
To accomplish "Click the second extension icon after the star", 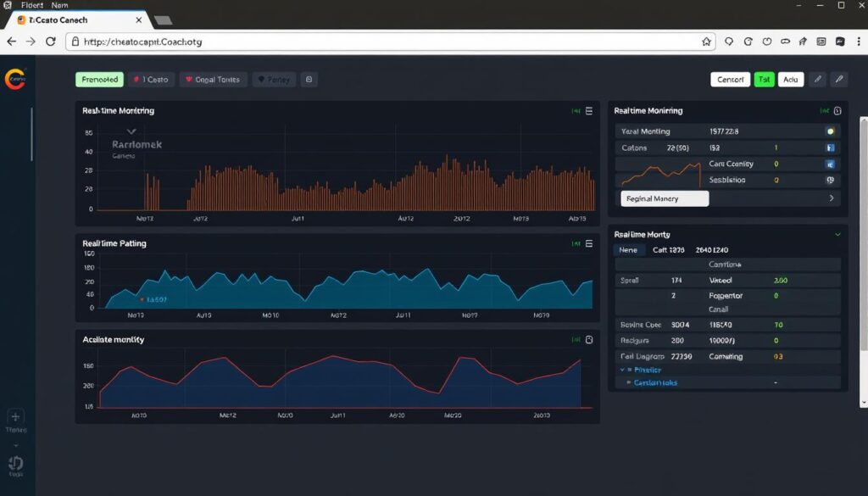I will [x=748, y=42].
